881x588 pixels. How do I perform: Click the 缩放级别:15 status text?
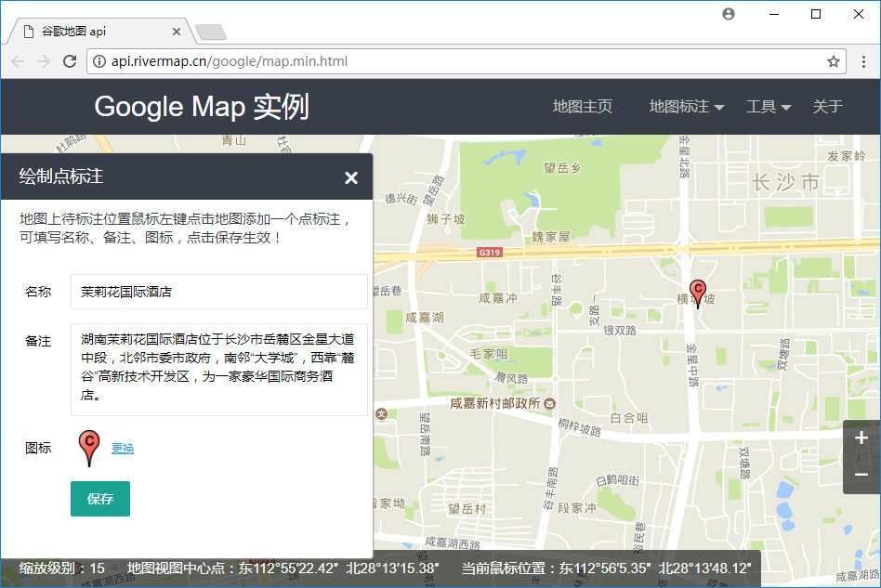62,568
